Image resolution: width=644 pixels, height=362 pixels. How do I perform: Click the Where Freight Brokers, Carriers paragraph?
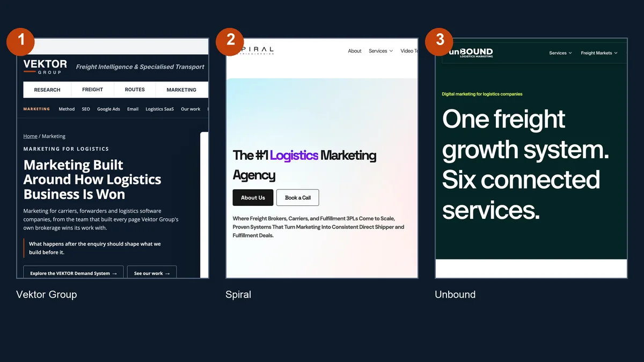(319, 227)
